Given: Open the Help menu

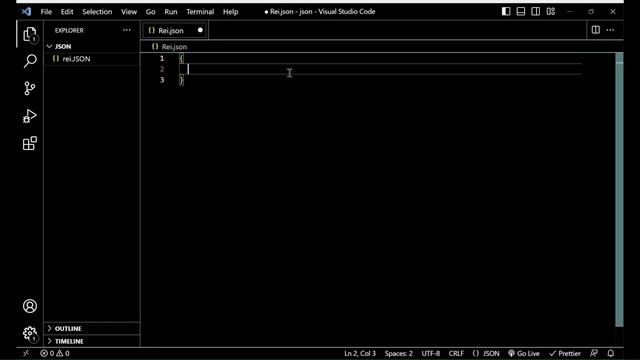Looking at the screenshot, I should pyautogui.click(x=231, y=11).
